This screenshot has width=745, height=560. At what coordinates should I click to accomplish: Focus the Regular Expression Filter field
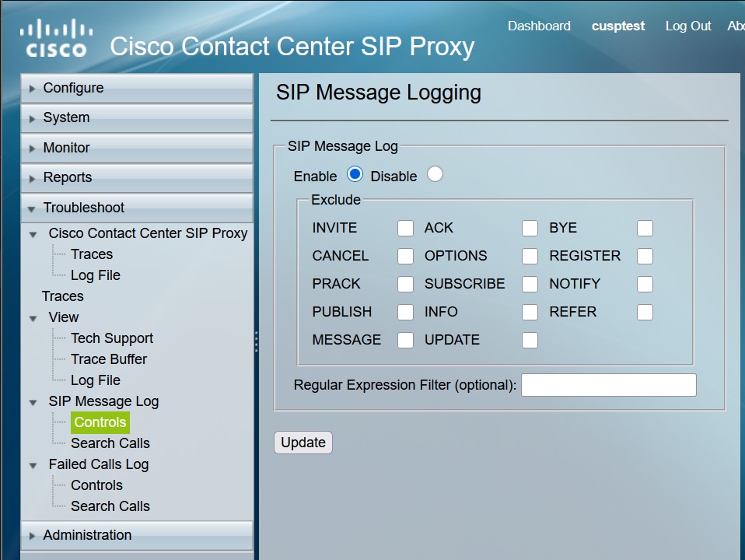(x=609, y=384)
